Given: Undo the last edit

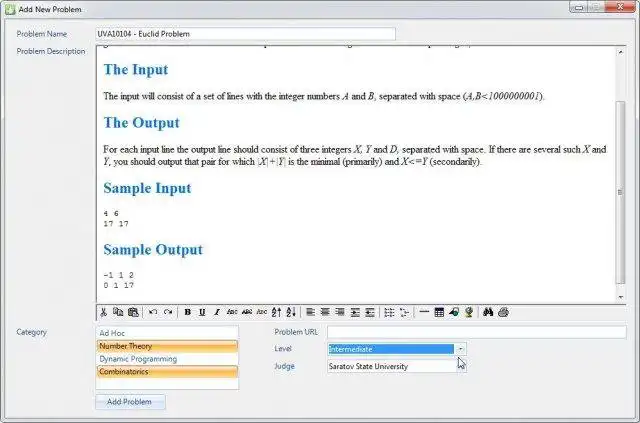Looking at the screenshot, I should pyautogui.click(x=153, y=312).
